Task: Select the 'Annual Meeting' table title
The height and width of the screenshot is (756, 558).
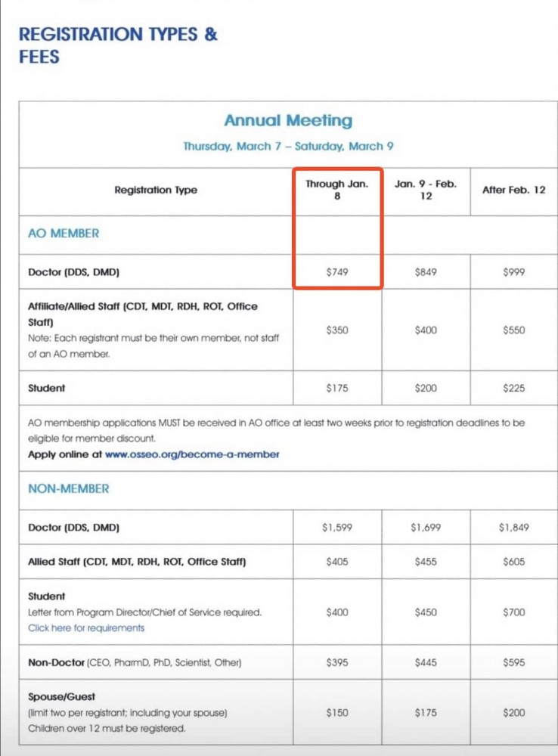Action: (x=288, y=120)
